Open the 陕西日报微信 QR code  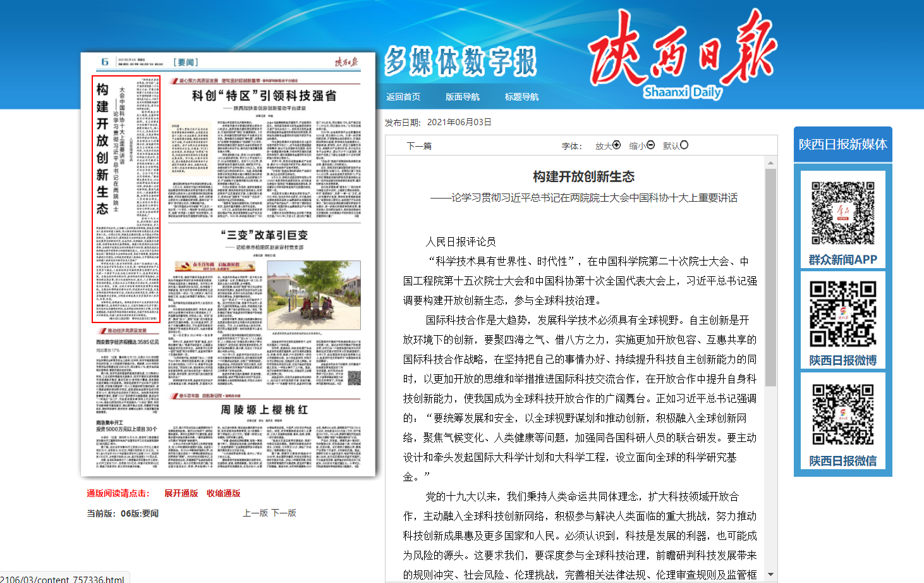[x=843, y=415]
